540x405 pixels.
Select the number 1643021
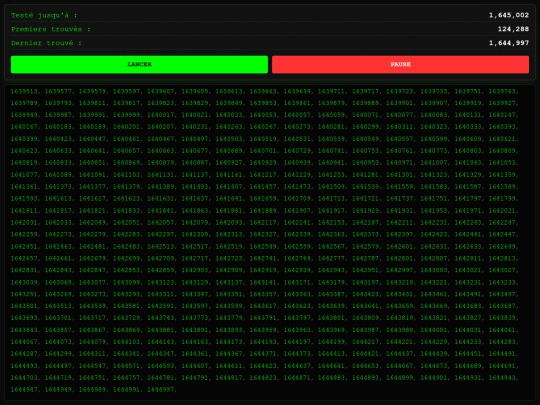[468, 270]
